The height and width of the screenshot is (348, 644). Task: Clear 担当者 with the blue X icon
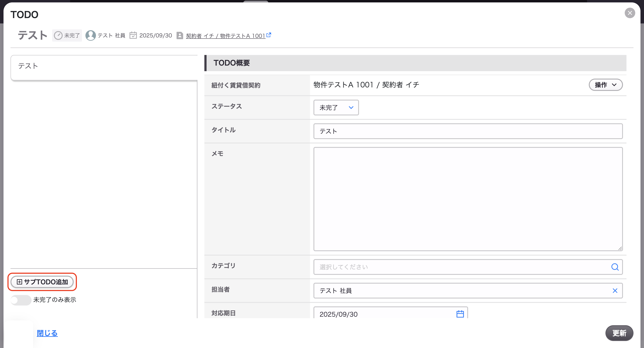tap(615, 290)
